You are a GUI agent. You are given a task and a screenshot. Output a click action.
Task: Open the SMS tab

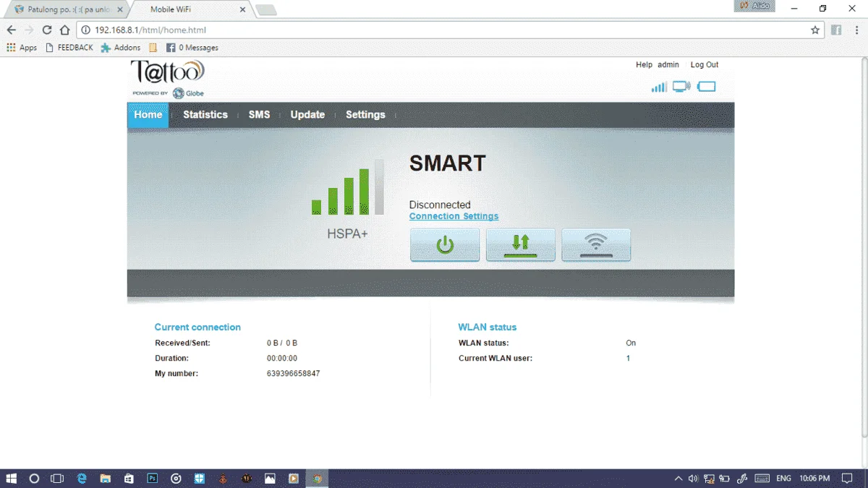(x=259, y=115)
